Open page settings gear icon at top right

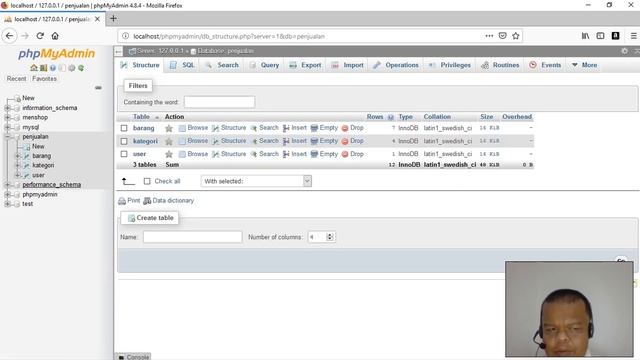pos(624,51)
